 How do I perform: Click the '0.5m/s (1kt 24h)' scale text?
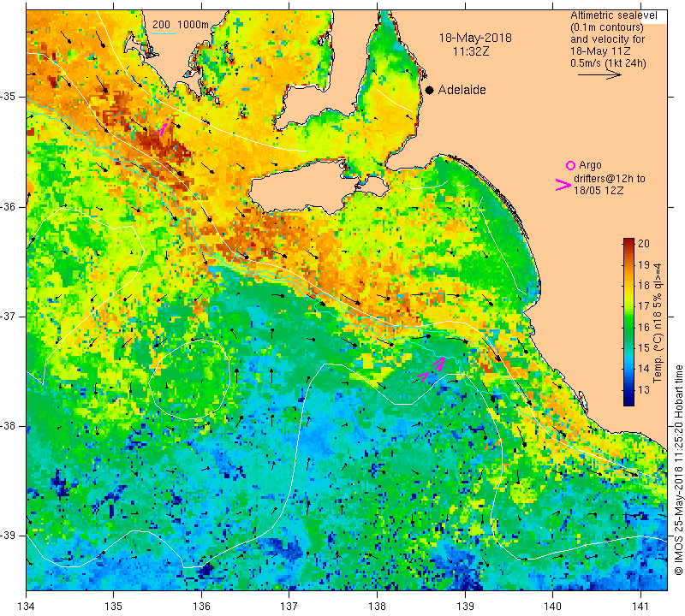(x=608, y=62)
